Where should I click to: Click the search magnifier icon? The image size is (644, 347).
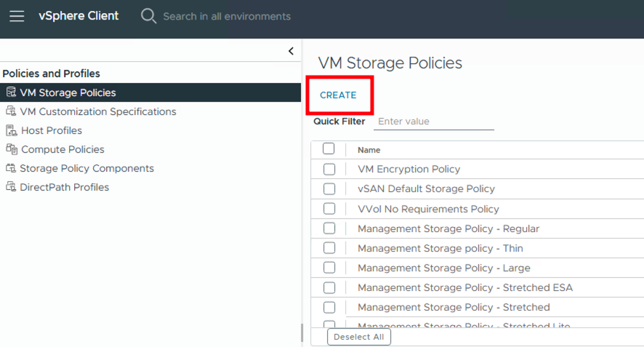click(148, 16)
